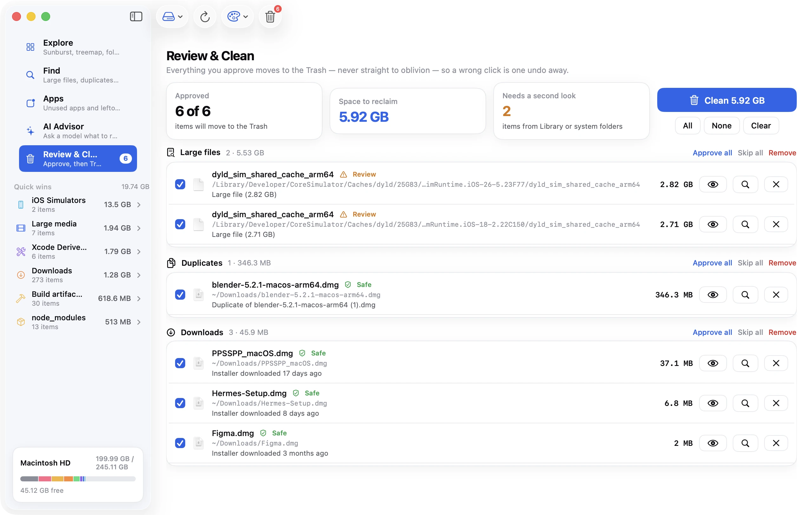Viewport: 812px width, 515px height.
Task: Uncheck the 2.71 GB dyld_sim_shared_cache file
Action: 180,225
